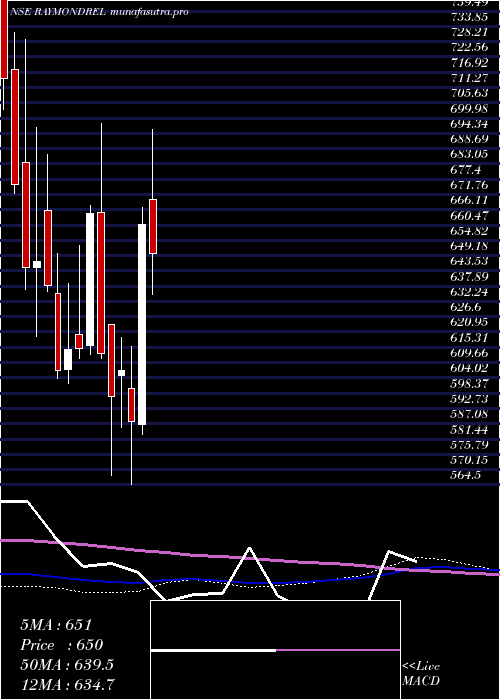Click the <<Live MACD label
Image resolution: width=500 pixels, height=700 pixels.
[421, 674]
